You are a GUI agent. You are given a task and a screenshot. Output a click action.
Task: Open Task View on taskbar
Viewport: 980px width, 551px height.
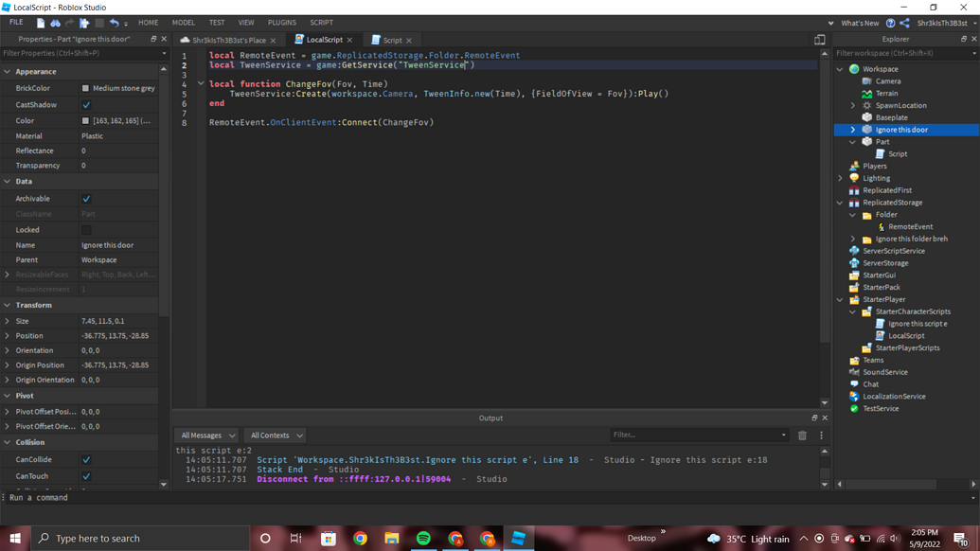pos(295,539)
